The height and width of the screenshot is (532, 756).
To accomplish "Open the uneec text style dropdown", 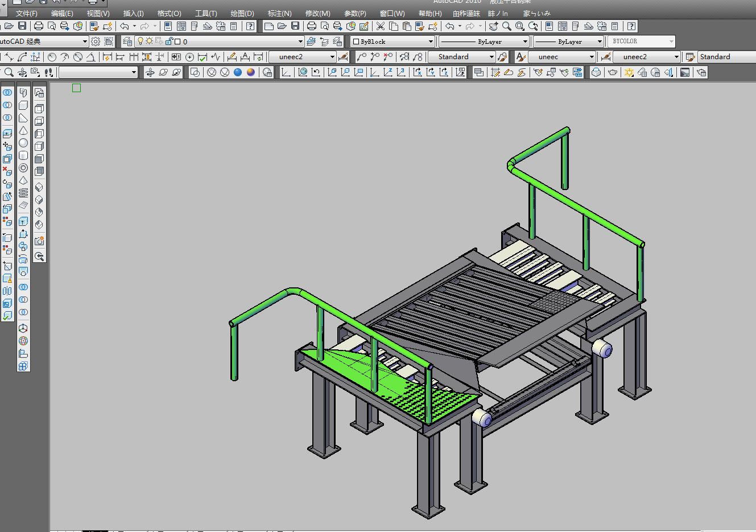I will (592, 57).
